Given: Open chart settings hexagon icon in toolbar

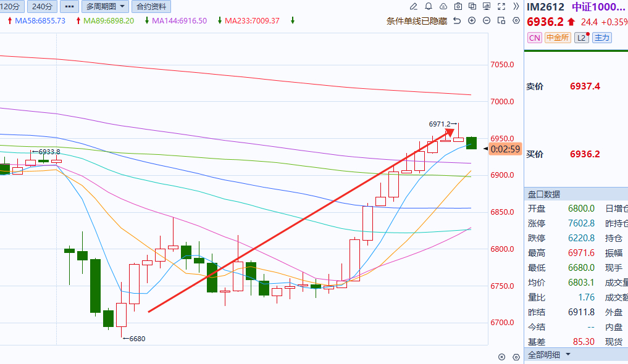Looking at the screenshot, I should [x=516, y=21].
